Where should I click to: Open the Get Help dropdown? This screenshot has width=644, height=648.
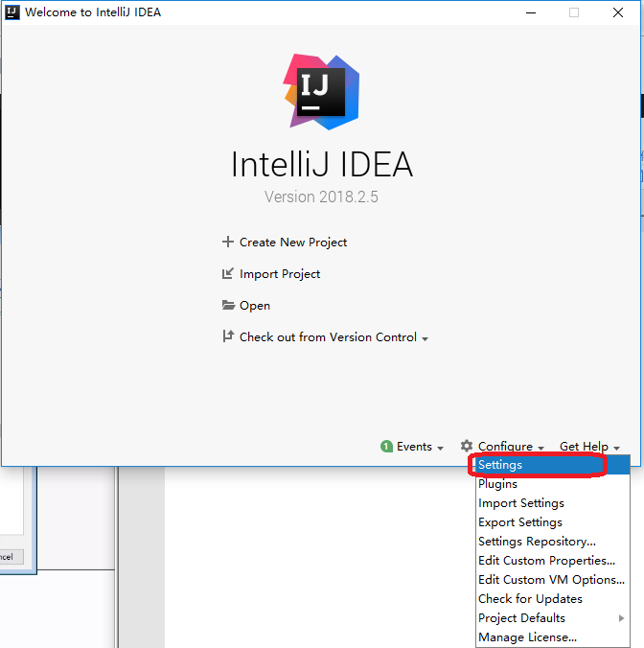pyautogui.click(x=589, y=447)
